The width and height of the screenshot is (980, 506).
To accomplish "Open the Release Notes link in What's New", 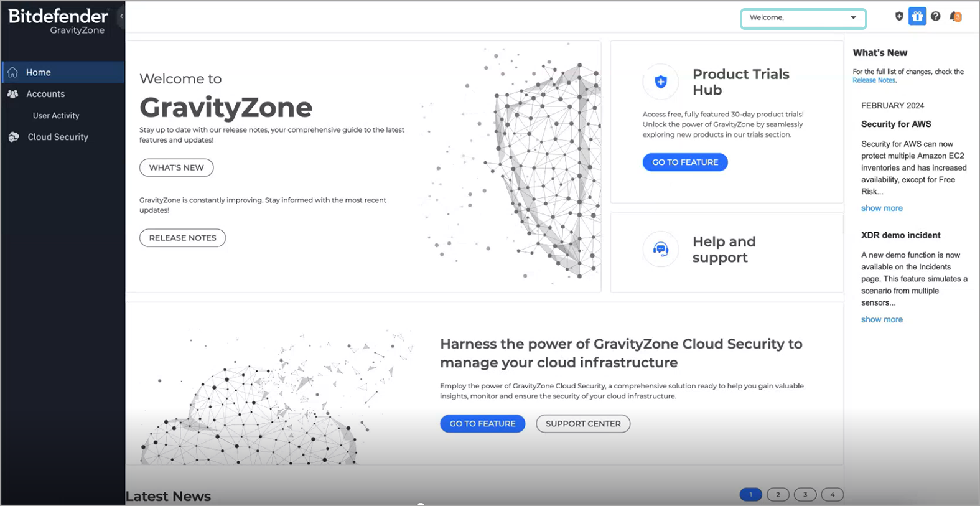I will click(x=874, y=80).
